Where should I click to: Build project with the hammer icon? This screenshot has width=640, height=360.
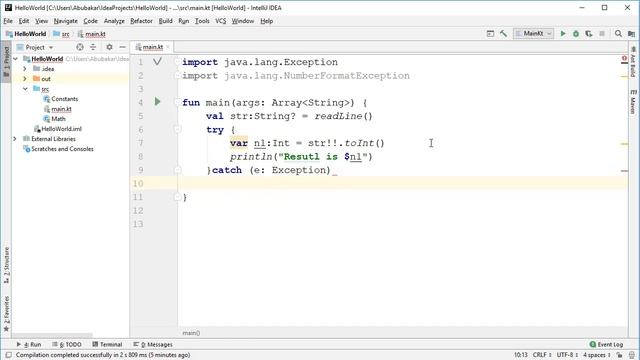coord(503,33)
